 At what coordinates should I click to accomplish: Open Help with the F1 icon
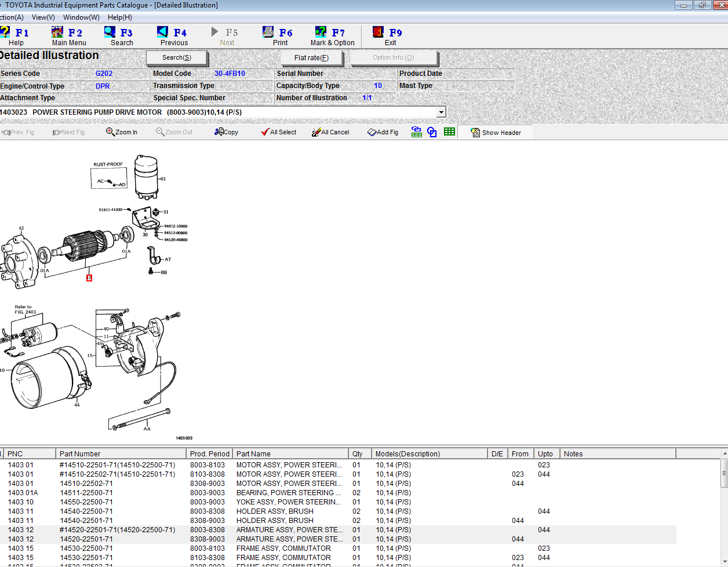click(x=8, y=35)
